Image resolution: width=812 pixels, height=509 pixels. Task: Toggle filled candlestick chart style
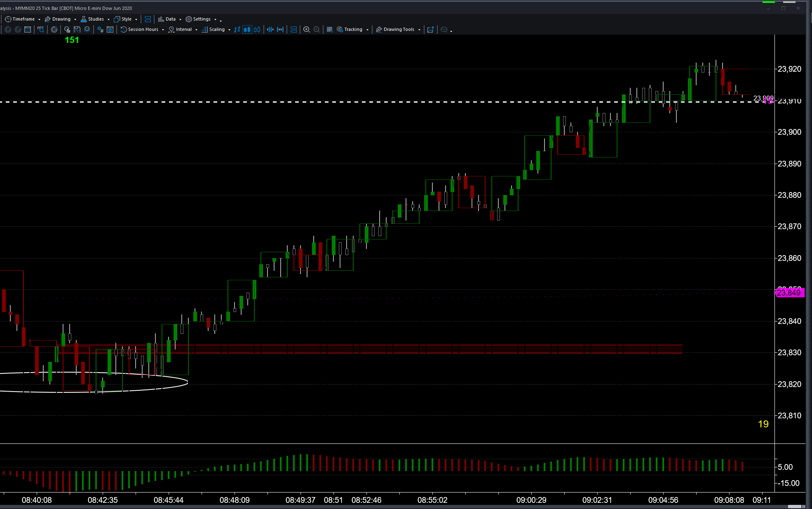pos(247,29)
